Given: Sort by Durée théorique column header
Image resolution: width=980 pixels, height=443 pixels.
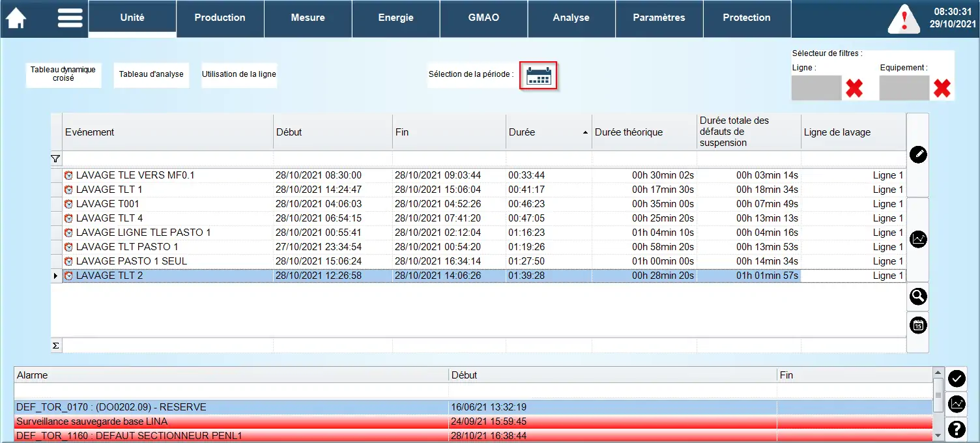Looking at the screenshot, I should (644, 132).
